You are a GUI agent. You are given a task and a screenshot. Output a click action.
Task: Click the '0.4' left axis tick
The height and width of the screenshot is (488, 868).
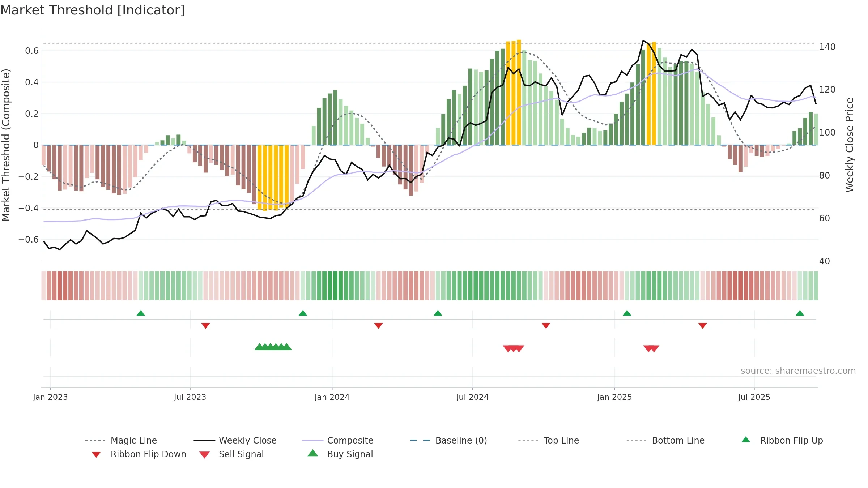click(x=32, y=82)
